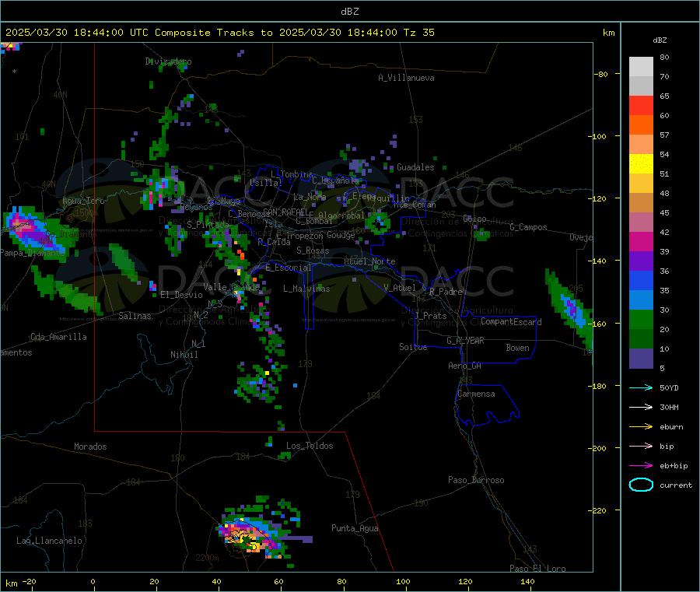
Task: Click the 20 dBZ green swatch
Action: click(x=641, y=319)
